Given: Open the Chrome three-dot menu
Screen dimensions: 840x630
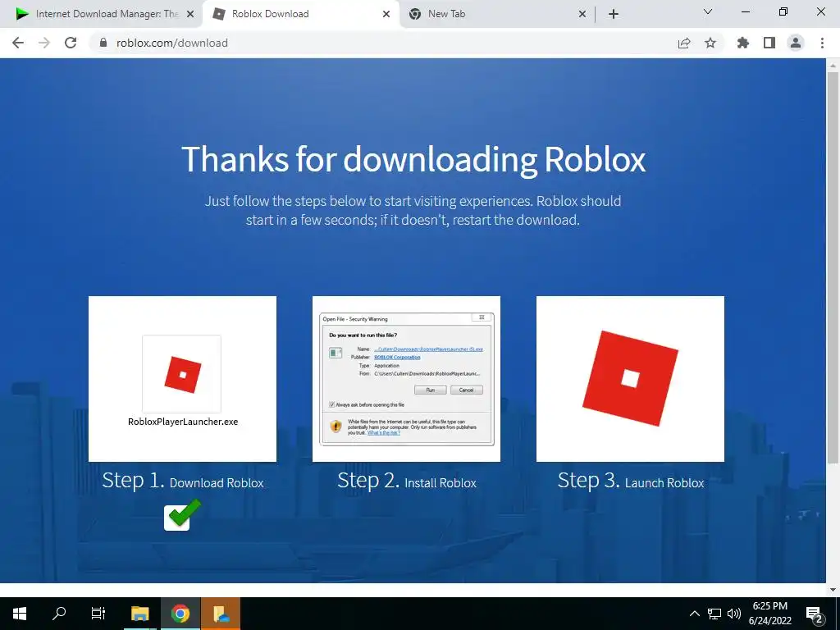Looking at the screenshot, I should [x=822, y=43].
